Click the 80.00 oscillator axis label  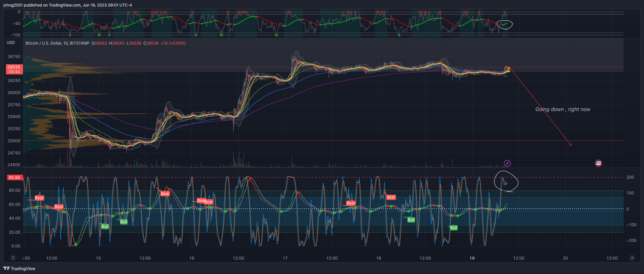pos(15,190)
